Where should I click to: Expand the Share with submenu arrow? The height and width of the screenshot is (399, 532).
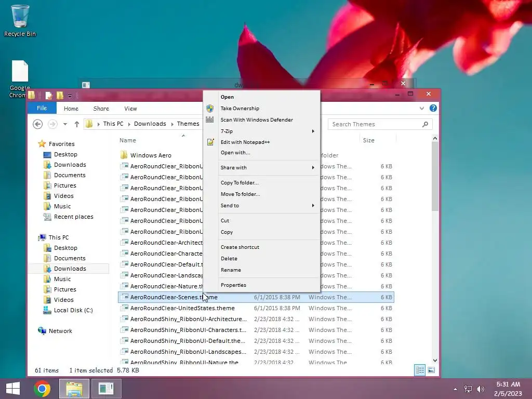pos(313,167)
